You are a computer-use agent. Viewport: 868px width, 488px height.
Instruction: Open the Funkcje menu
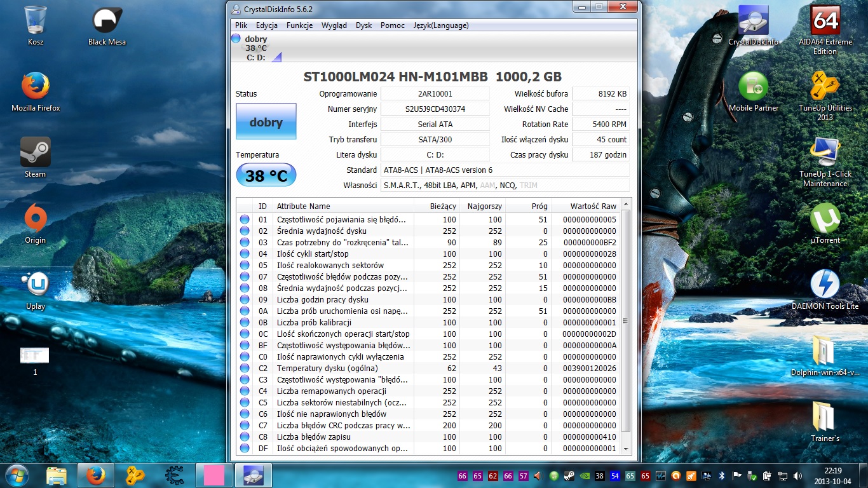(299, 25)
